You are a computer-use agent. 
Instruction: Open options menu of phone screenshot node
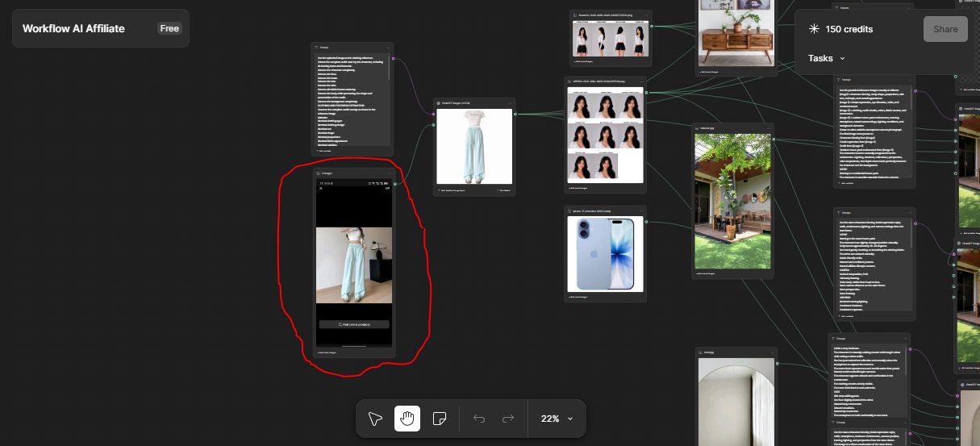[x=390, y=173]
